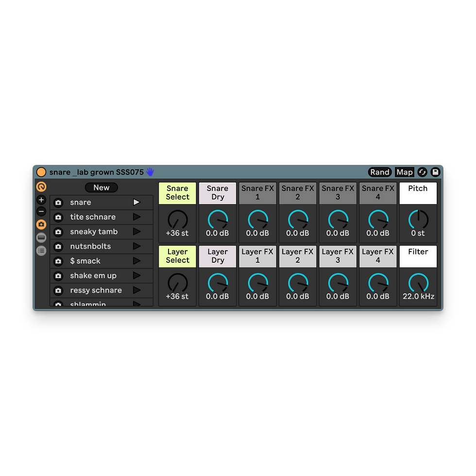Screen dimensions: 476x476
Task: Launch the sneaky tamb variation
Action: point(136,232)
